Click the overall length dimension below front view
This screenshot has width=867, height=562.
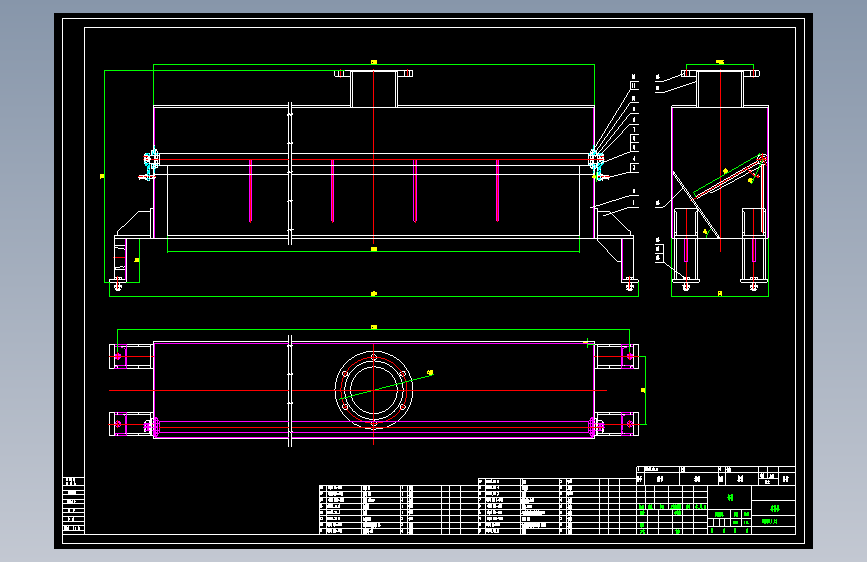[x=374, y=294]
